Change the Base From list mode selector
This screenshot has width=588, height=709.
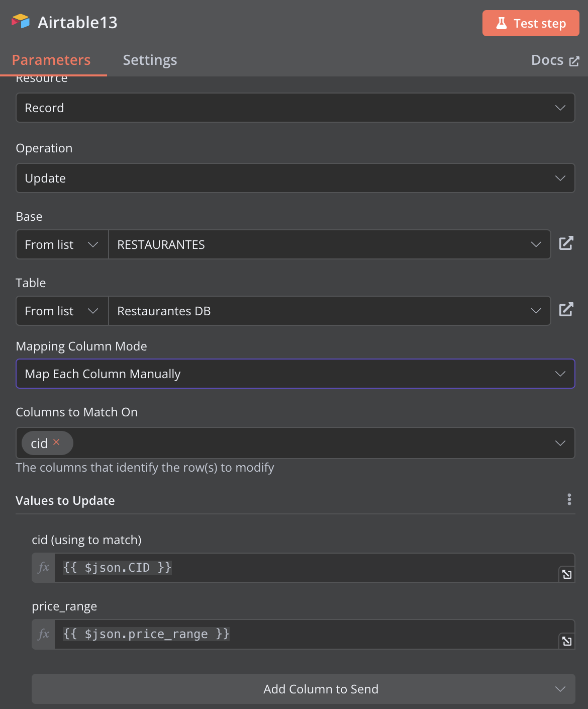(x=62, y=244)
